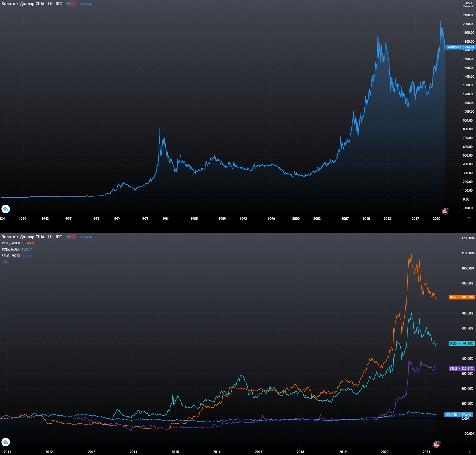Screen dimensions: 476x455
Task: Select the Золото / Доллар США title in lower chart
Action: coord(23,237)
